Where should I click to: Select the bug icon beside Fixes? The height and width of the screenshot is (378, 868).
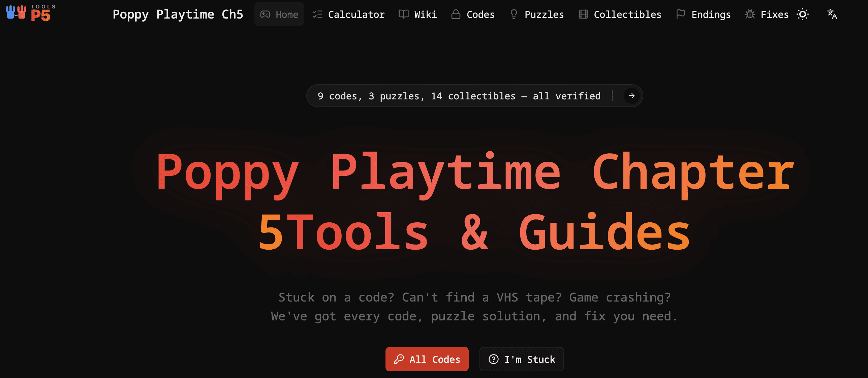coord(750,14)
